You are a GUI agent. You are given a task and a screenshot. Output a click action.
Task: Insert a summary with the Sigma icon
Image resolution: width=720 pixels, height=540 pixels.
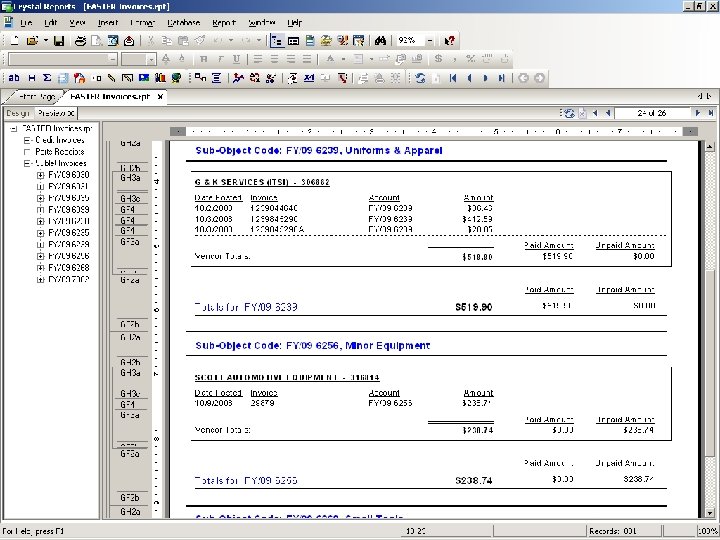[47, 78]
